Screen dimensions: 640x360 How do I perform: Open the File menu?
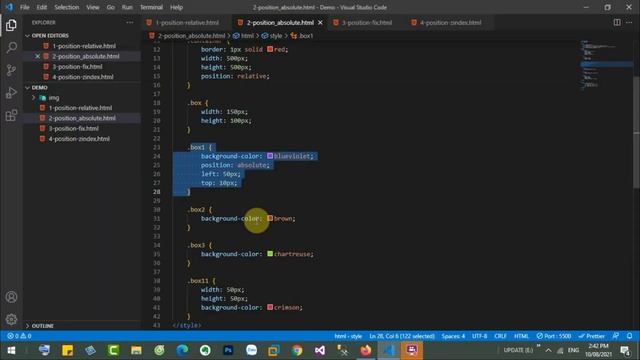coord(25,7)
